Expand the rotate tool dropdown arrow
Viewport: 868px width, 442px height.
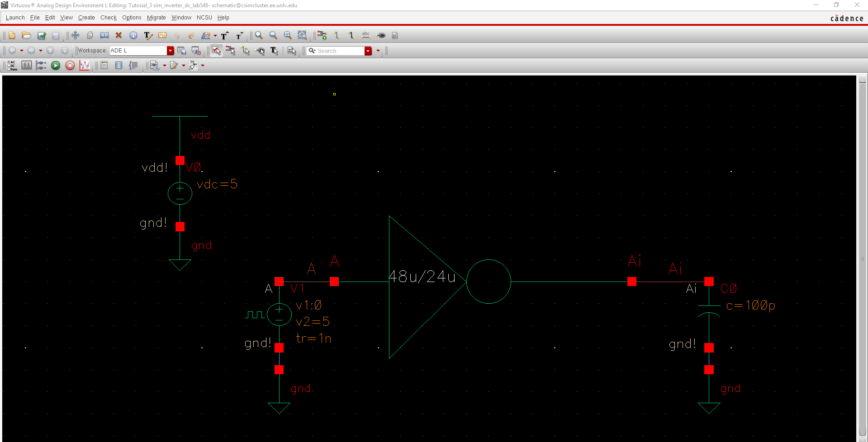tap(215, 35)
